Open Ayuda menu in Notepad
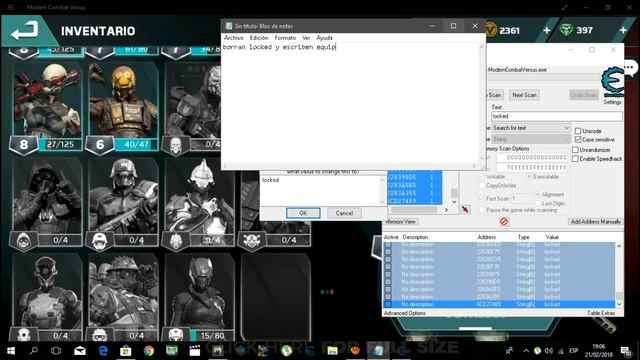 click(x=325, y=38)
